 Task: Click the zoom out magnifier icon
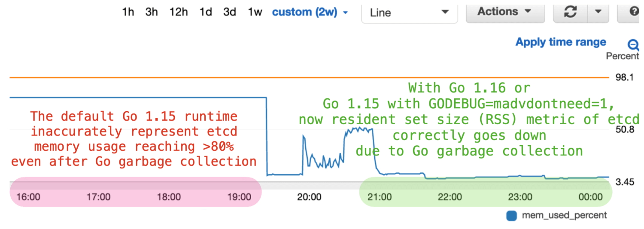(633, 45)
